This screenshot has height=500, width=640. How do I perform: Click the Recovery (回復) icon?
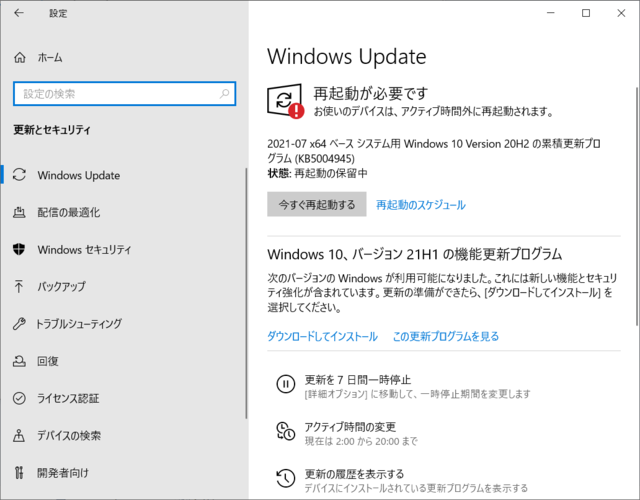[19, 361]
